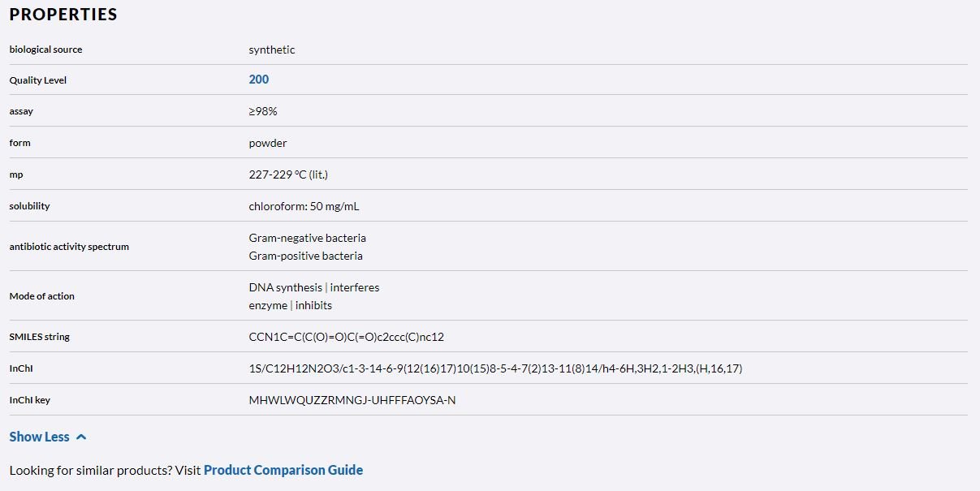This screenshot has height=491, width=980.
Task: Click the assay value ≥98%
Action: click(x=263, y=111)
